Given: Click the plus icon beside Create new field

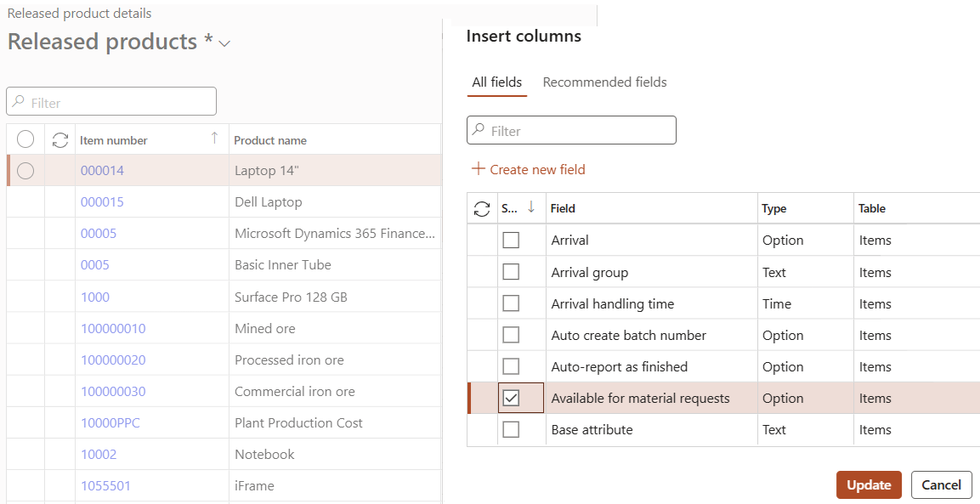Looking at the screenshot, I should 478,169.
